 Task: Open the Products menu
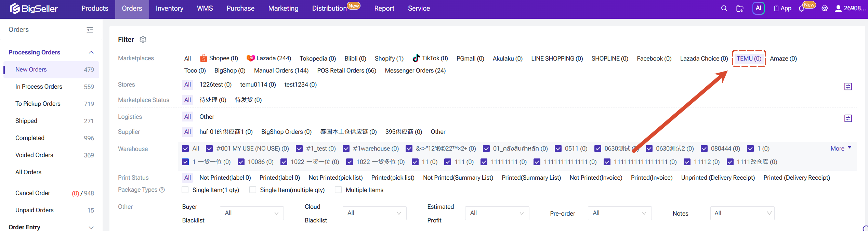pos(95,9)
